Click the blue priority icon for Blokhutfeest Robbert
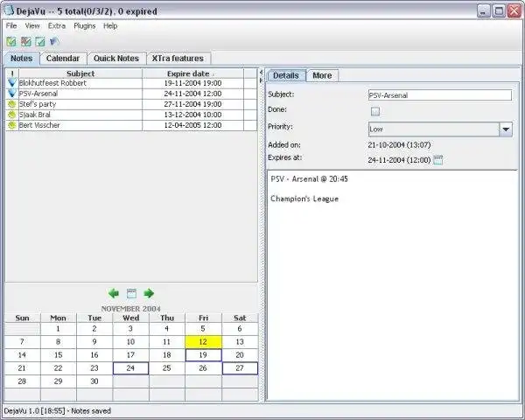 (12, 83)
